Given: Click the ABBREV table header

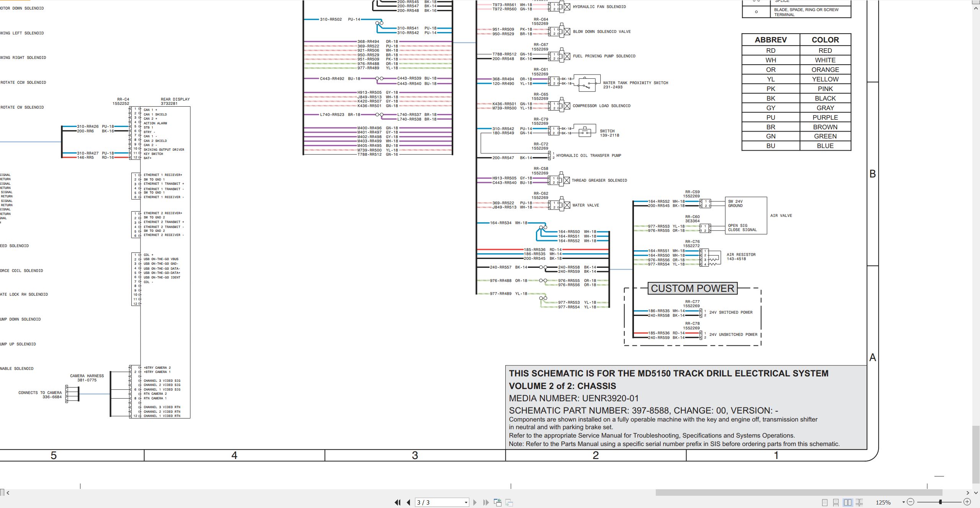Looking at the screenshot, I should click(x=771, y=40).
